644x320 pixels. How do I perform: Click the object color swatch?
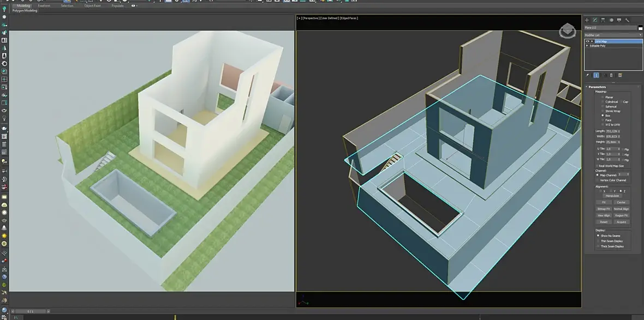click(x=640, y=27)
